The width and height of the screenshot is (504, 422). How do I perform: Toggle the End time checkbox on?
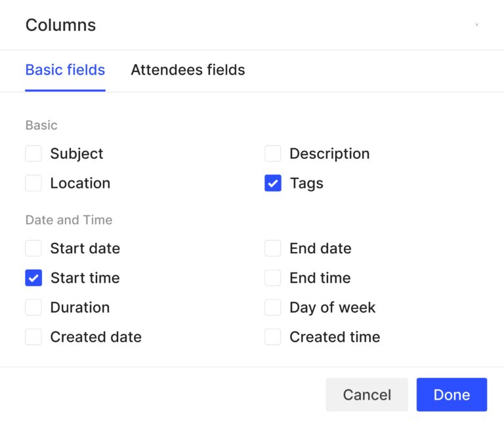273,278
